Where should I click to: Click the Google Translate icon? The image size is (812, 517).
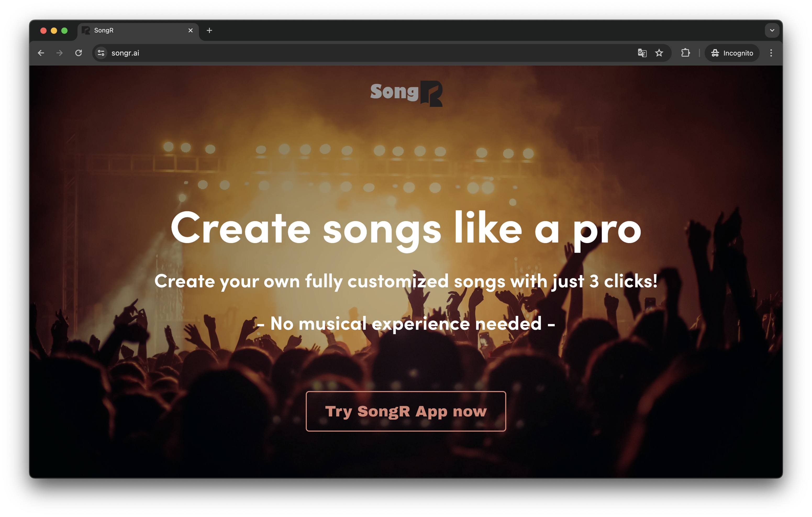point(642,53)
